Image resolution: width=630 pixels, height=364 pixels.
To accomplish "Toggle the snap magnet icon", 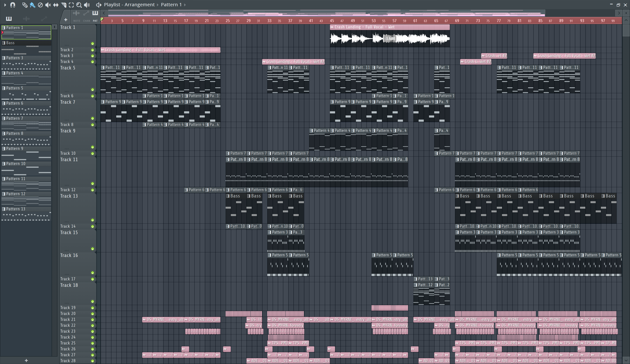I will point(13,5).
